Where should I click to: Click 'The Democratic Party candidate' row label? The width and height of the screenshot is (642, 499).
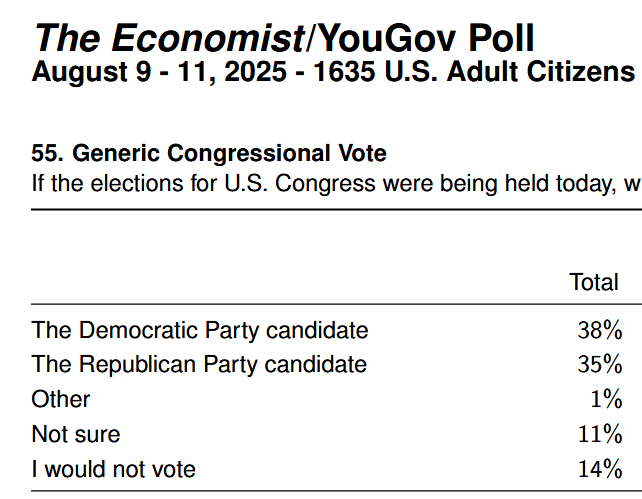[x=200, y=330]
